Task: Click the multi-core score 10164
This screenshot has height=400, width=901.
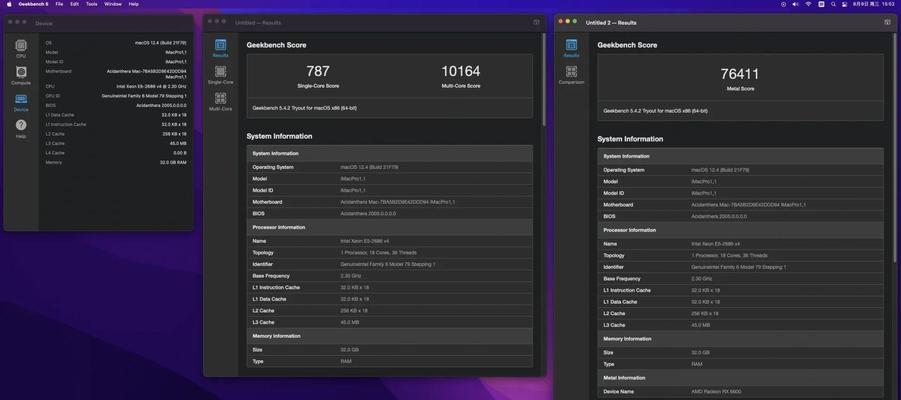Action: click(x=460, y=71)
